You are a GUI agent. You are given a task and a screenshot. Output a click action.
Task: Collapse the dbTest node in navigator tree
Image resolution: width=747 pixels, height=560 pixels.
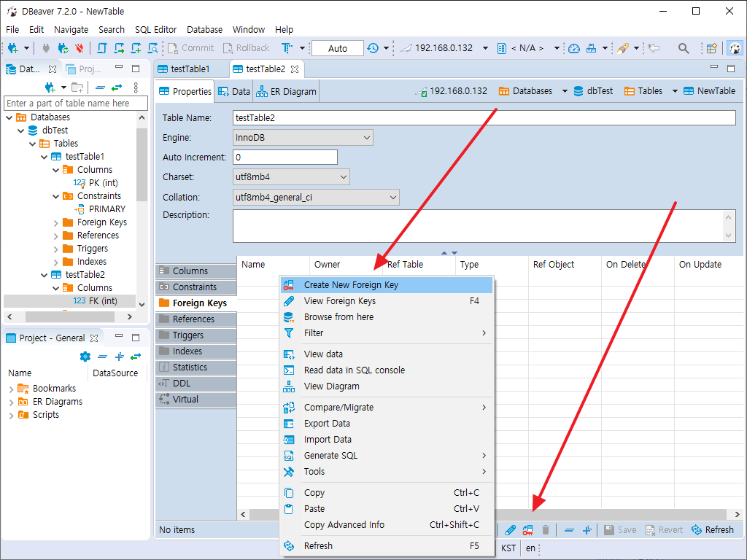tap(20, 131)
